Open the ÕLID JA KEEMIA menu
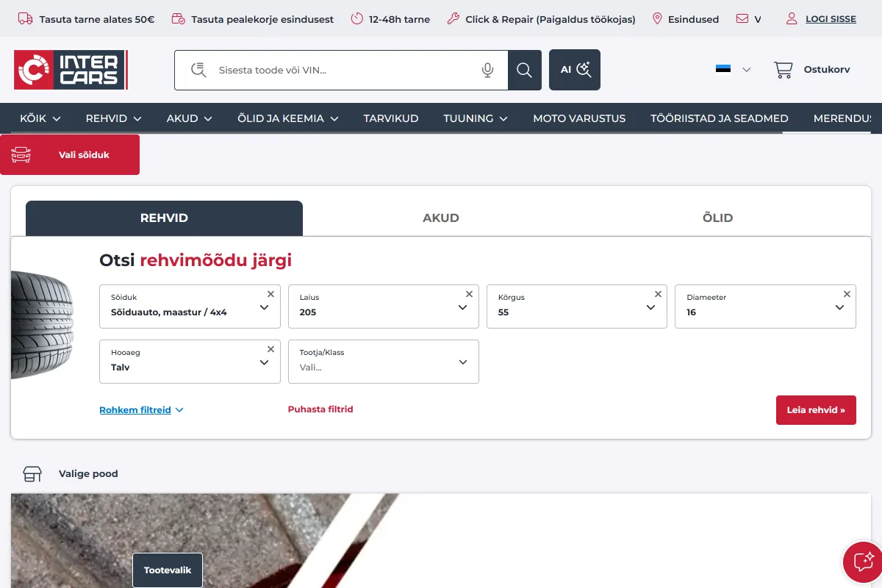882x588 pixels. coord(288,118)
